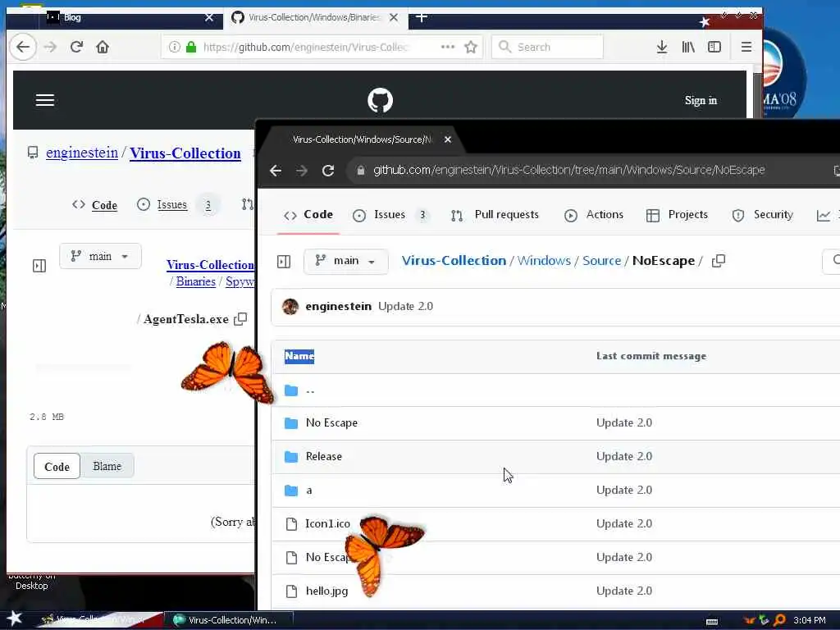Go back in the Firefox window
This screenshot has height=630, width=840.
[23, 47]
